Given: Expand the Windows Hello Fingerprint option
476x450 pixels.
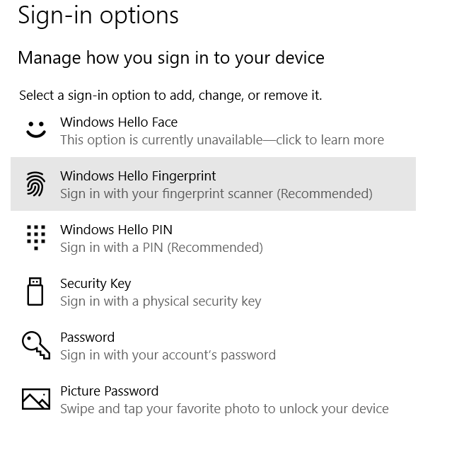Looking at the screenshot, I should pyautogui.click(x=138, y=176).
